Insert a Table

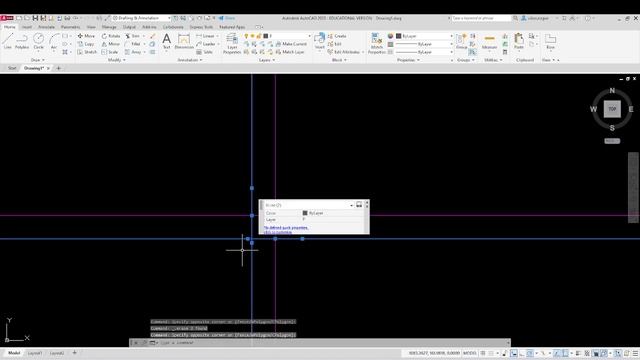[204, 52]
